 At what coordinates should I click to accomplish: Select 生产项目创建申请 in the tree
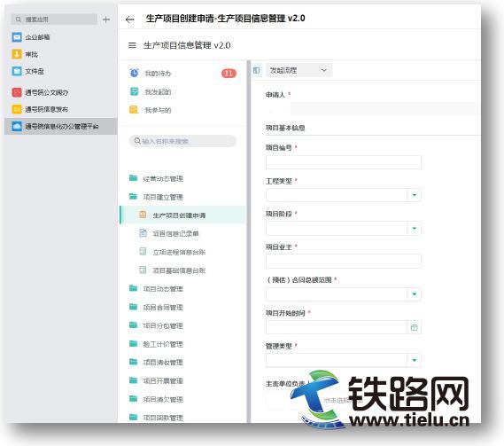point(182,215)
